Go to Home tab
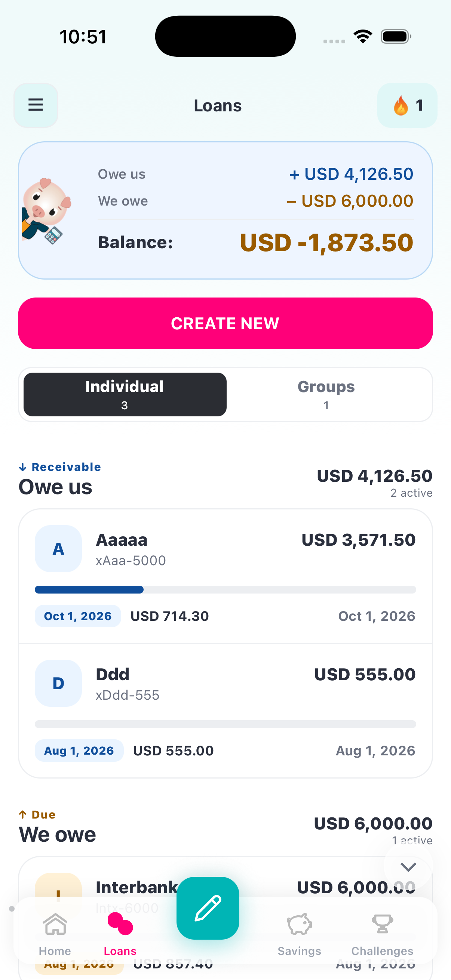Screen dimensions: 451x980 [55, 934]
